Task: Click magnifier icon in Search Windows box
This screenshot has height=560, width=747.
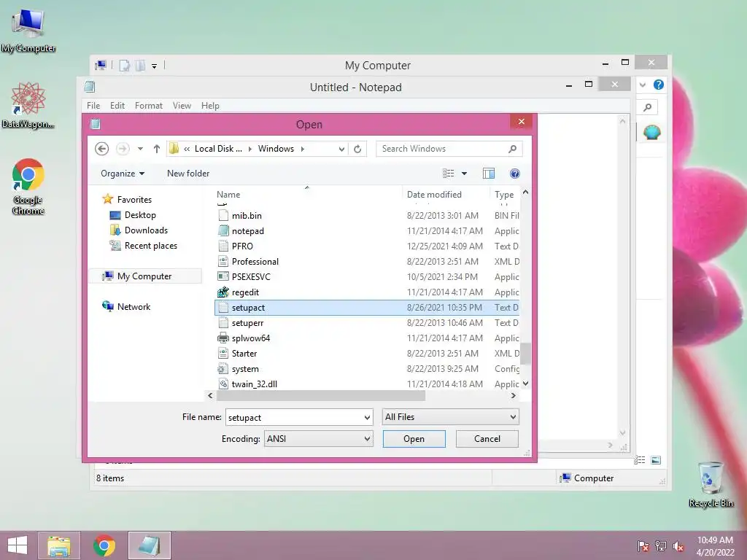Action: pos(512,149)
